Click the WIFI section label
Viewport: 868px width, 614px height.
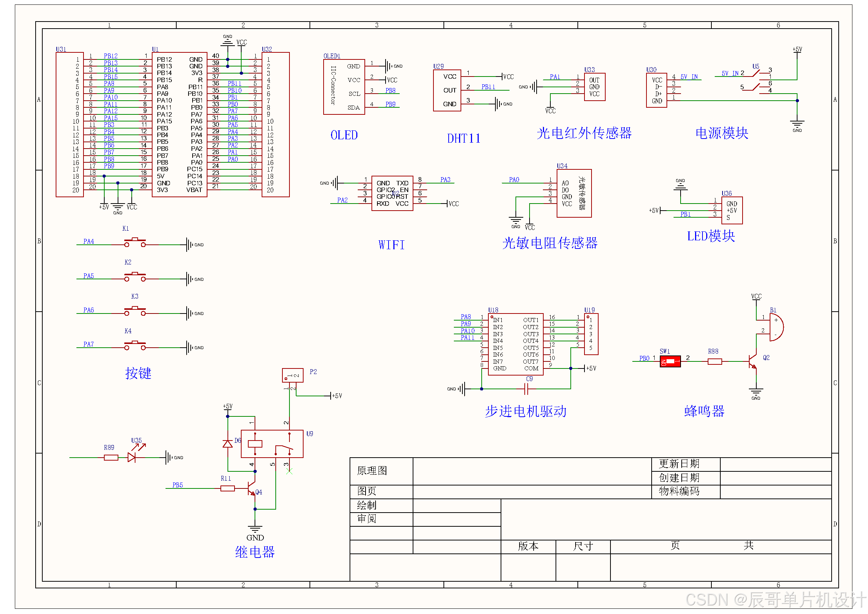pyautogui.click(x=391, y=245)
